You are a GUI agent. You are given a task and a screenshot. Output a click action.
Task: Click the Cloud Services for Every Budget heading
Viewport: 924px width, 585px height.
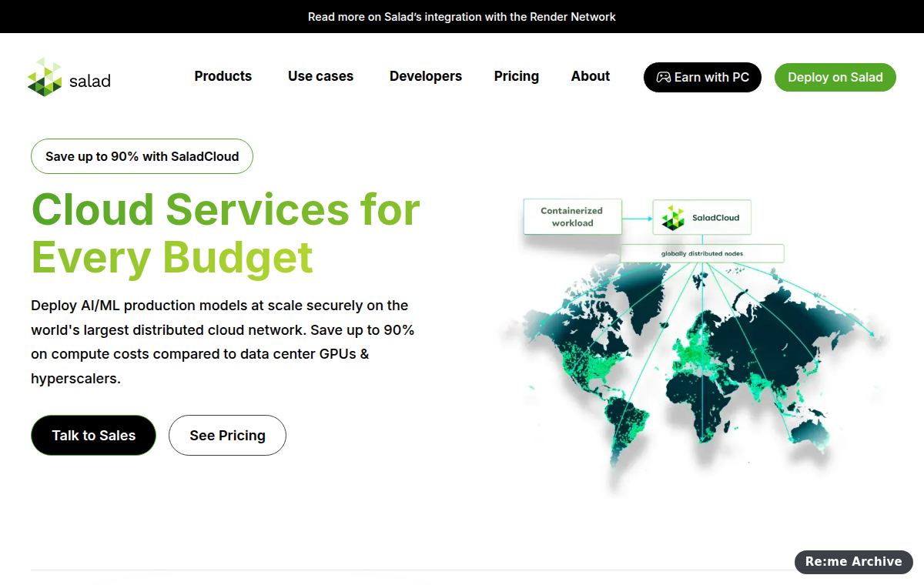click(226, 232)
